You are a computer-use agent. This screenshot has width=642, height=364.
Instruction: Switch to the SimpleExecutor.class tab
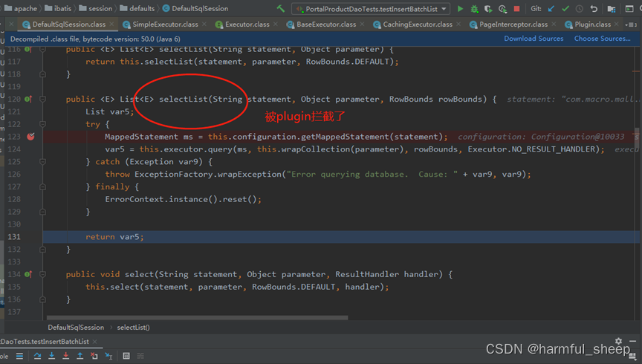pos(165,25)
